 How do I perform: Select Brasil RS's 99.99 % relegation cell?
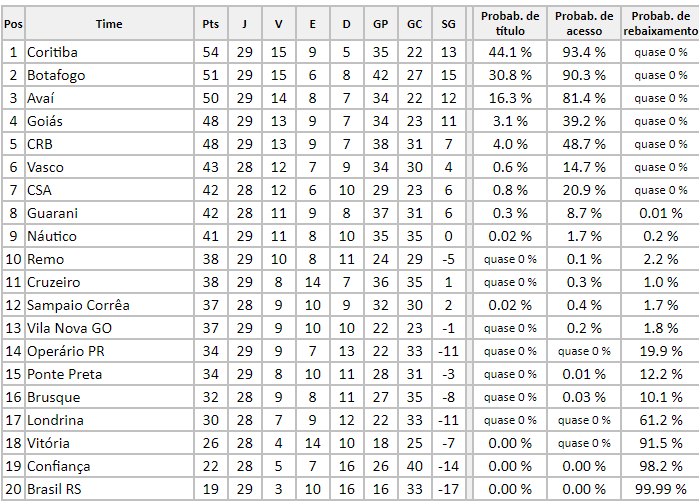(x=660, y=489)
